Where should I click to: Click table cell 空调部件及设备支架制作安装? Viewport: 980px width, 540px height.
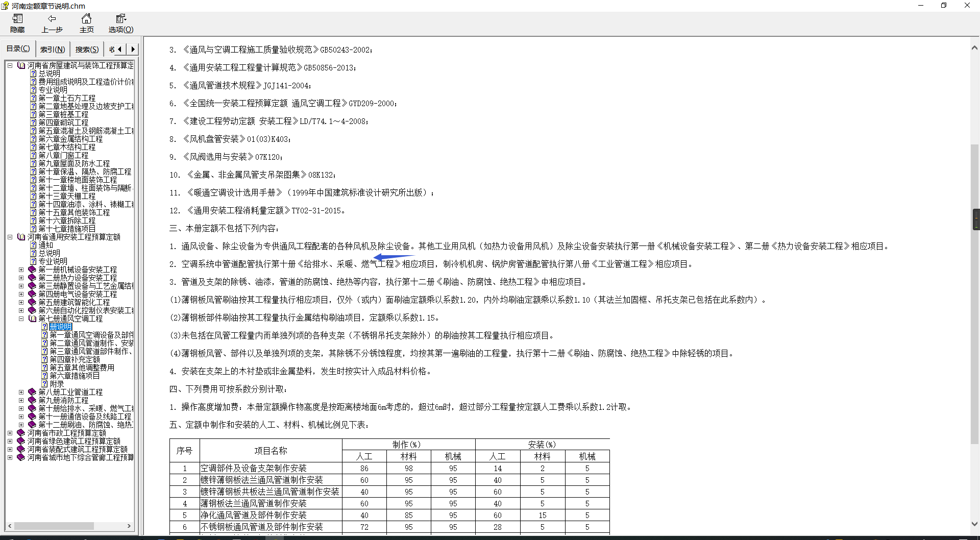pyautogui.click(x=271, y=468)
